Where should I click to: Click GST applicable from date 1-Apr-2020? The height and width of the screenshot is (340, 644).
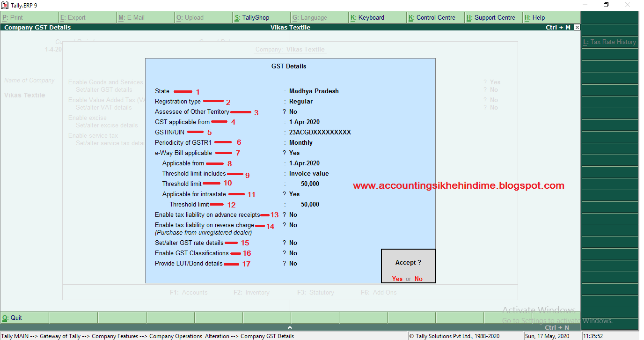click(x=304, y=122)
